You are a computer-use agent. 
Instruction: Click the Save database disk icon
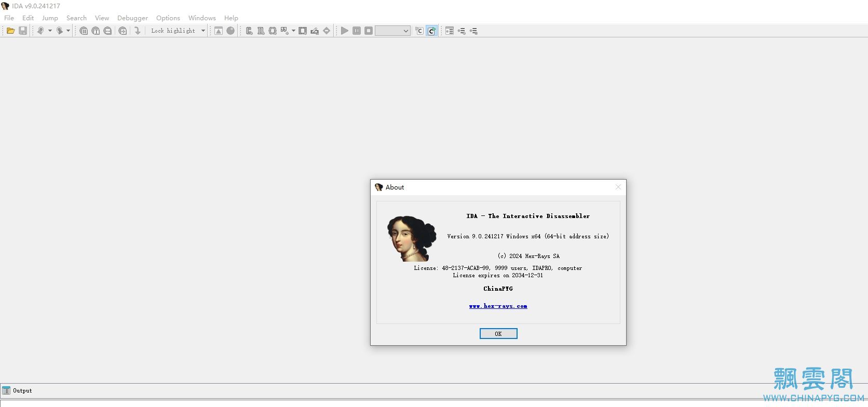(x=23, y=31)
